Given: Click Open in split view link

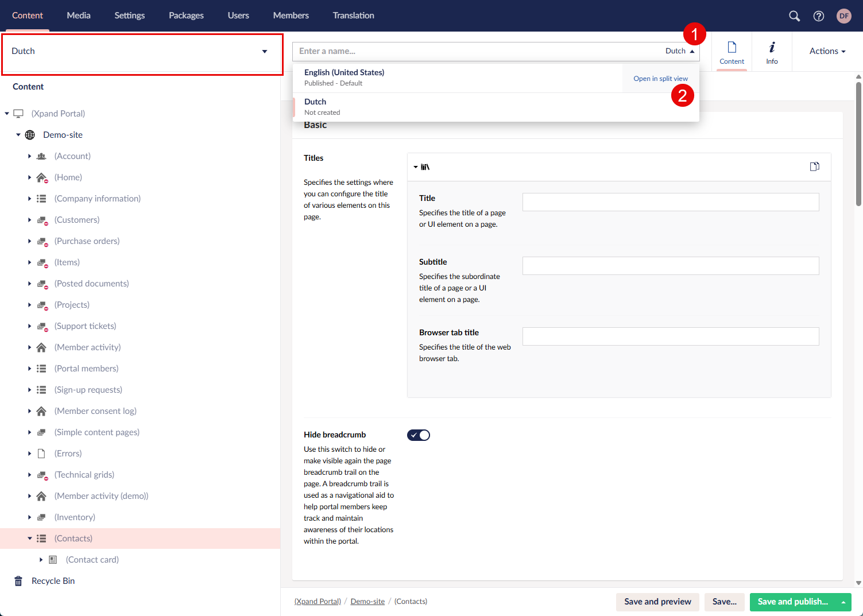Looking at the screenshot, I should coord(660,79).
